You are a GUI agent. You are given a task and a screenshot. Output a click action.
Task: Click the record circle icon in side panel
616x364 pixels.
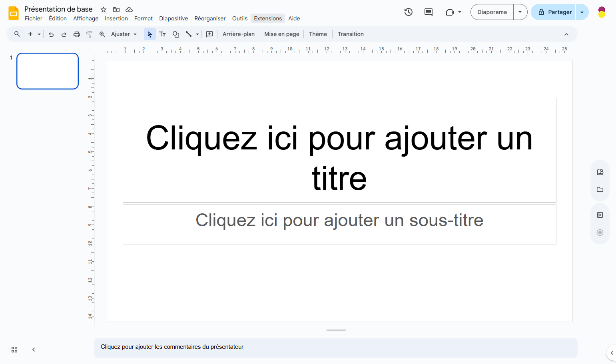pos(600,233)
